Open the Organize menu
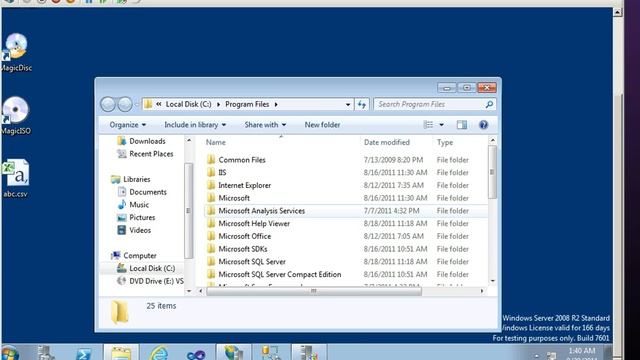This screenshot has height=360, width=640. point(127,125)
